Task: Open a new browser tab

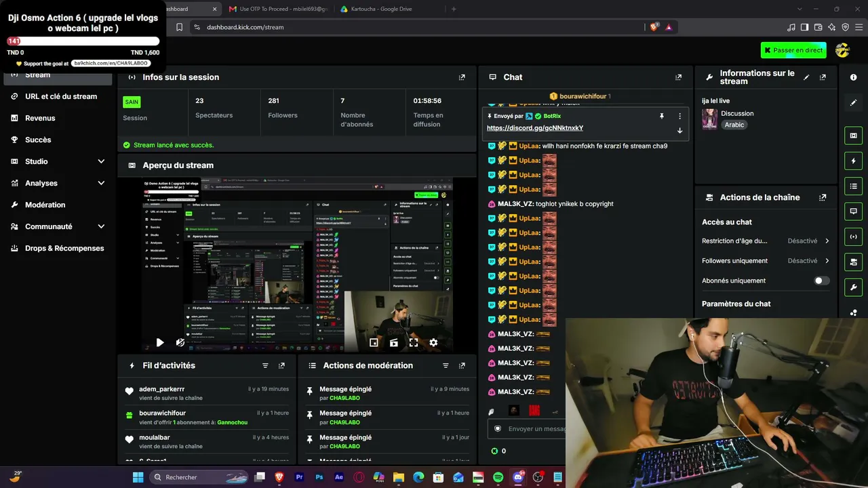Action: (x=454, y=9)
